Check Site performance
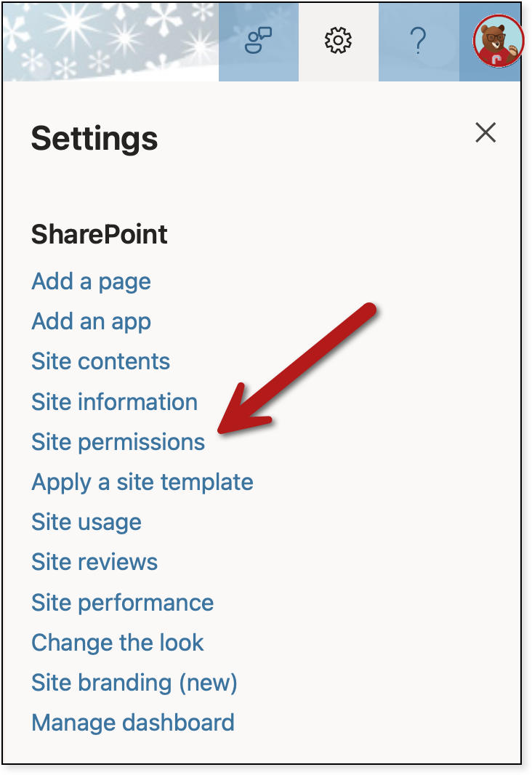Viewport: 532px width, 775px height. click(x=122, y=602)
